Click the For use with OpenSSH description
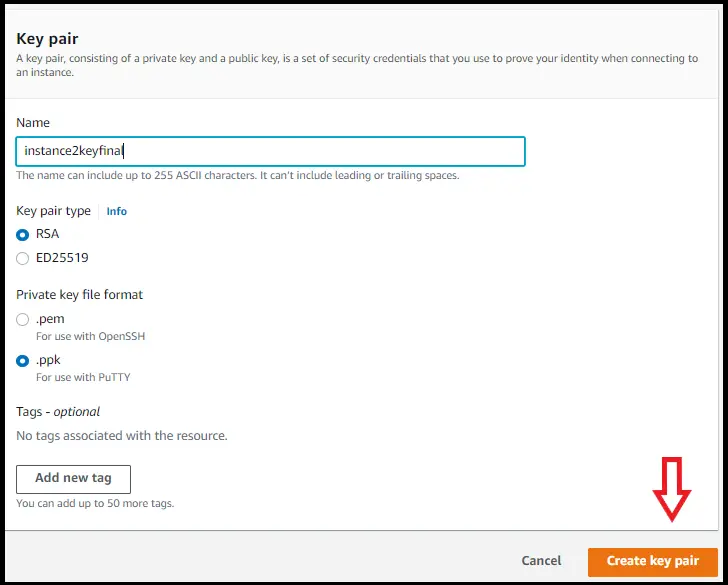This screenshot has width=728, height=585. click(91, 336)
